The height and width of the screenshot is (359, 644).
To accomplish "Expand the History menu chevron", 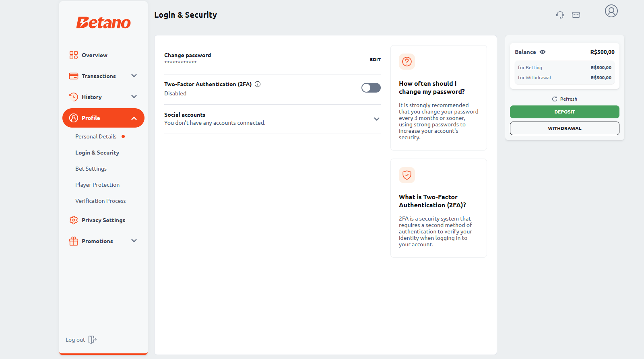I will click(x=134, y=97).
